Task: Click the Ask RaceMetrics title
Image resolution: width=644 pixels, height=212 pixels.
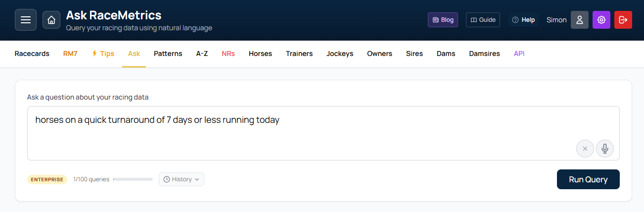Action: pyautogui.click(x=114, y=15)
